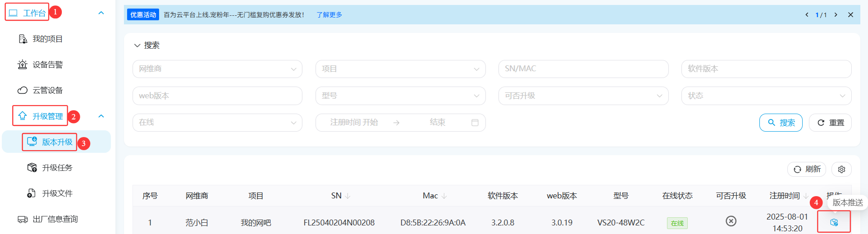Click the table column settings gear icon
Image resolution: width=868 pixels, height=234 pixels.
841,169
